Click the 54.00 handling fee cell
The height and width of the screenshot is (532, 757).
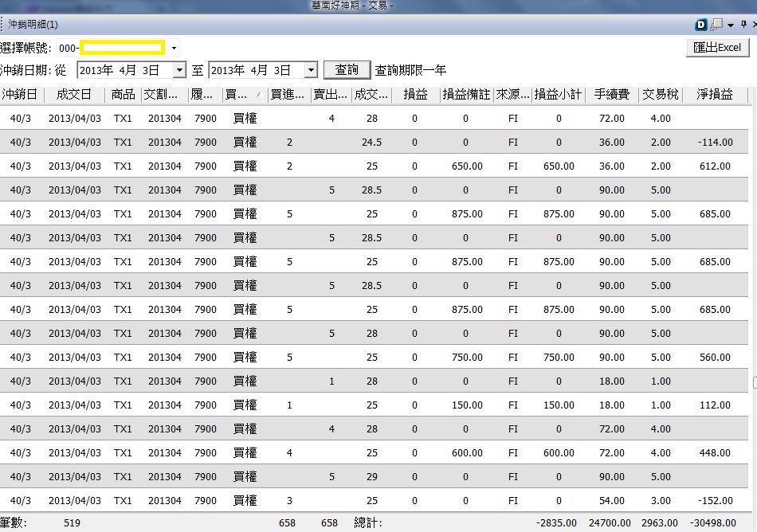click(612, 501)
